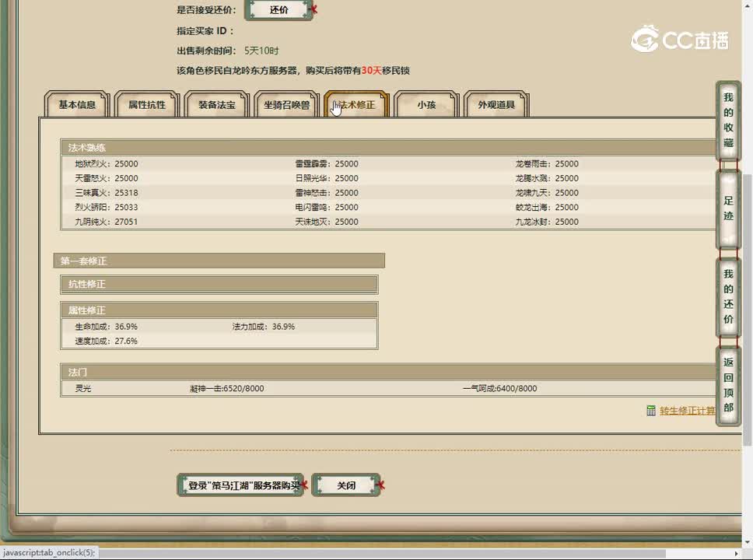
Task: Open 足迹 side panel button
Action: 728,208
